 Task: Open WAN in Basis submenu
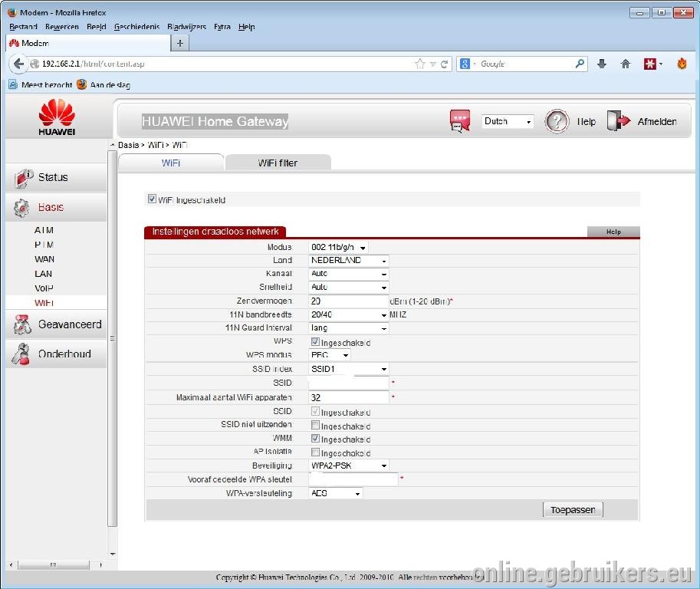pyautogui.click(x=44, y=259)
